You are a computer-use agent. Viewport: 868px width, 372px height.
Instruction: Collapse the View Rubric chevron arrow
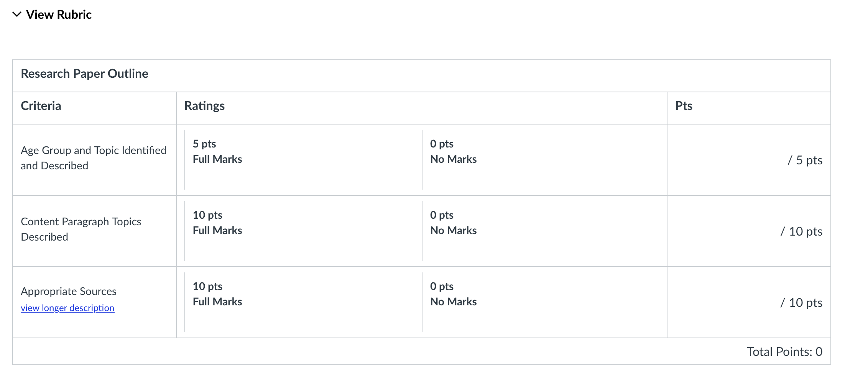click(x=16, y=15)
